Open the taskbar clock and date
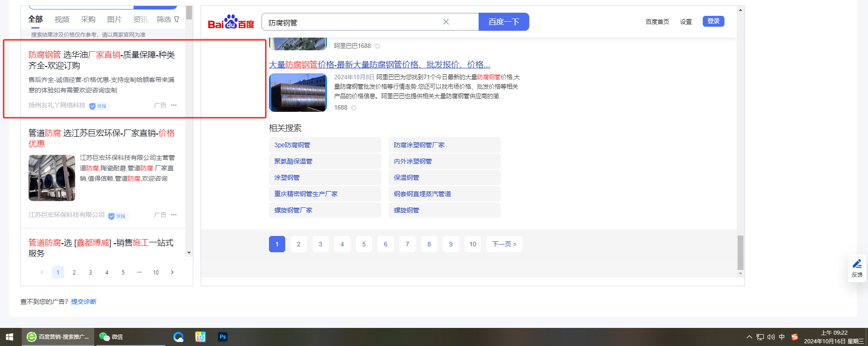This screenshot has width=868, height=346. point(834,337)
